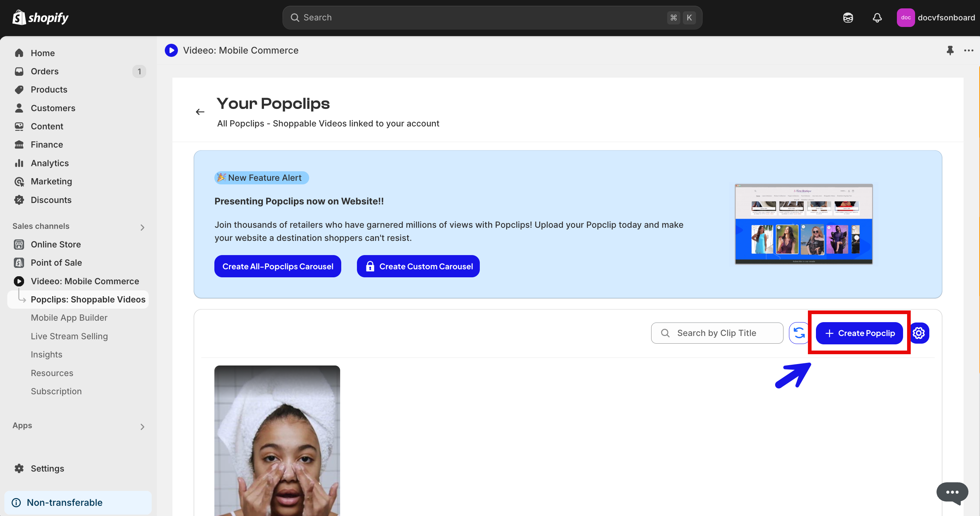
Task: Click the website carousel preview image
Action: (804, 224)
